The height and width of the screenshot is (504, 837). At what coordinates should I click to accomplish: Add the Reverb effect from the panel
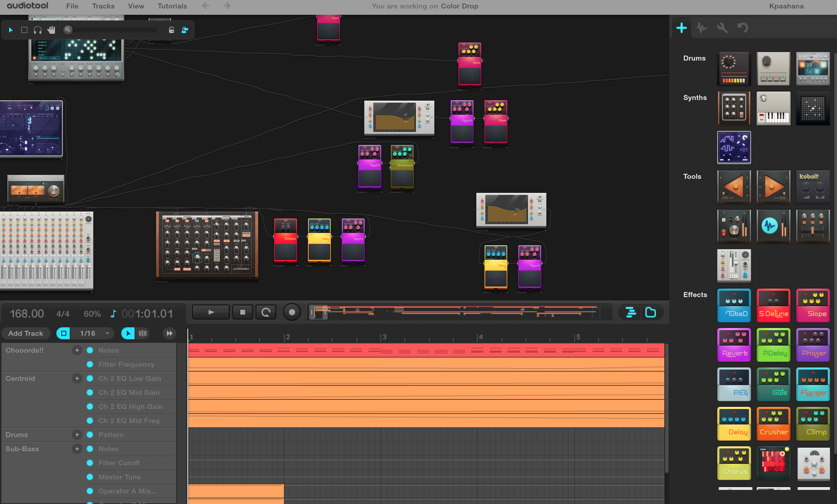pos(734,345)
